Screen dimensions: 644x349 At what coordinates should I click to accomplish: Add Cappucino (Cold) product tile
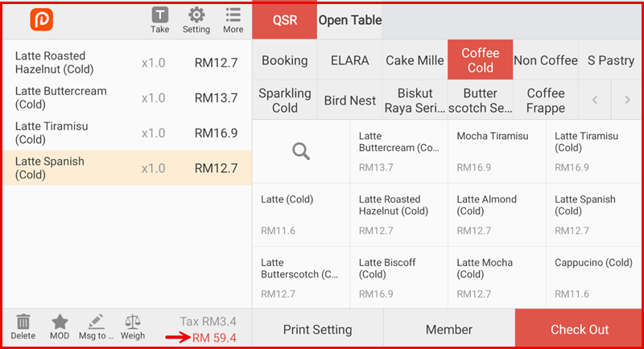[594, 277]
